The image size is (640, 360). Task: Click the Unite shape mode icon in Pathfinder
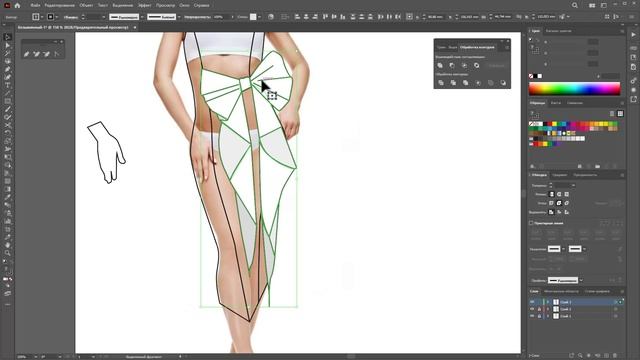(440, 65)
